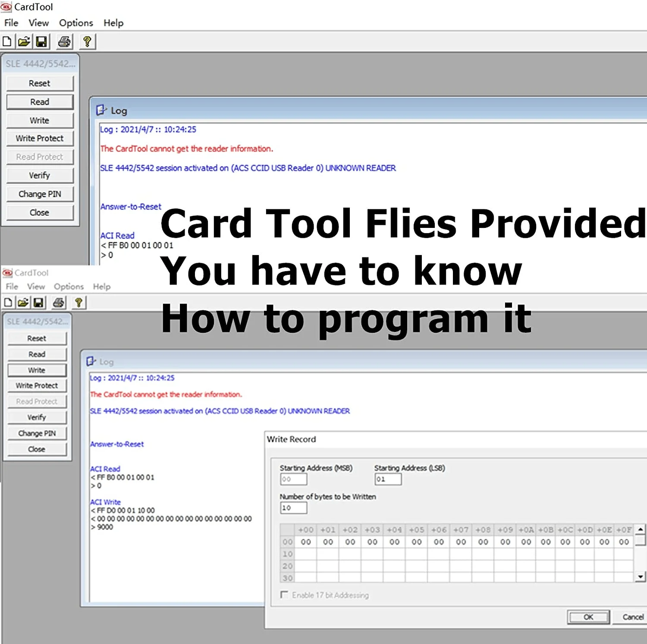Screen dimensions: 647x644
Task: Click "ACI Read" in the top Log window
Action: [x=117, y=236]
